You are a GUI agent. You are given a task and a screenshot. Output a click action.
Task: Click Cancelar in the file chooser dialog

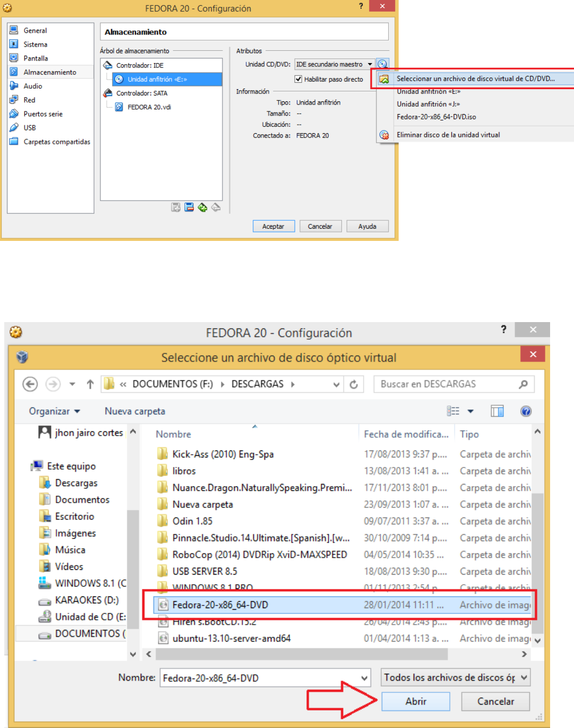pyautogui.click(x=495, y=701)
